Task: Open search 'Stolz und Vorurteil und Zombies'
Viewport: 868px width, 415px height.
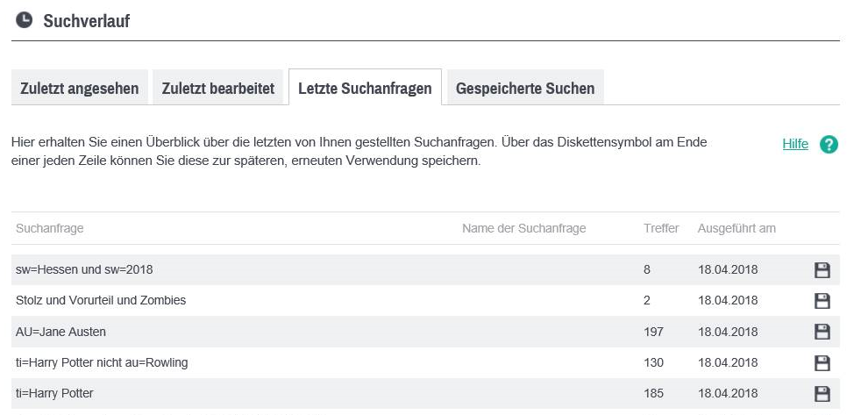Action: tap(101, 300)
